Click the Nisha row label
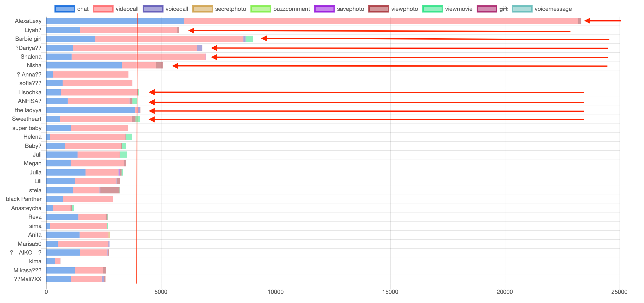This screenshot has width=644, height=303. tap(34, 65)
